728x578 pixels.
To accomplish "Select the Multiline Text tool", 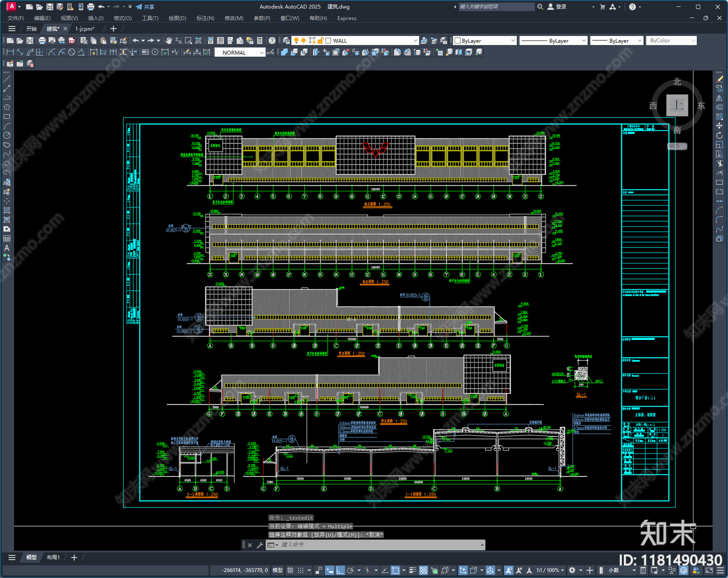I will [7, 248].
